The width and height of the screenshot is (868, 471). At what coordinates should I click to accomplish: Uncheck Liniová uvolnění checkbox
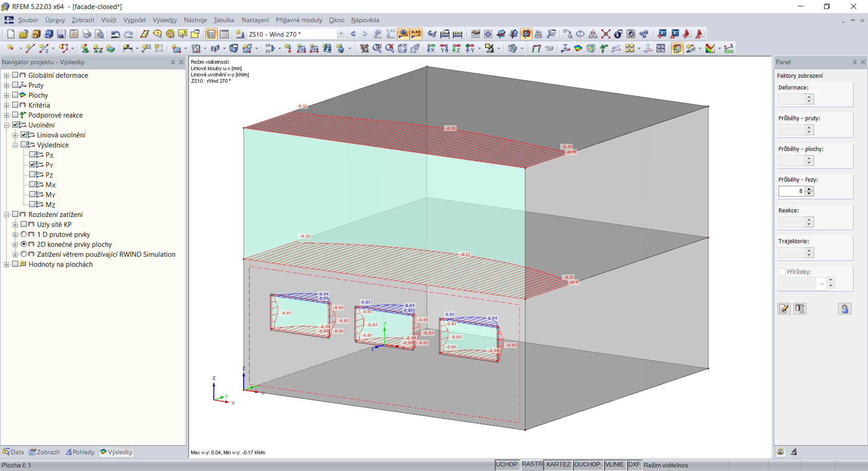[24, 135]
